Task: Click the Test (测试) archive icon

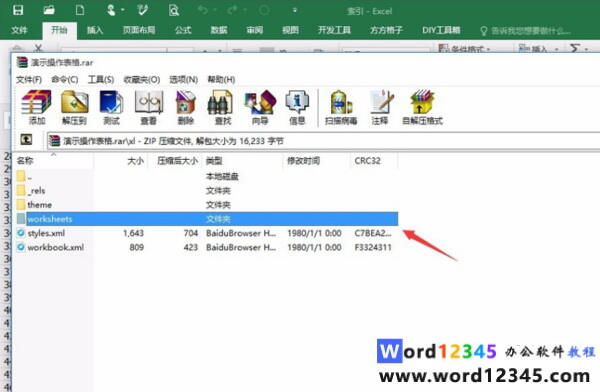Action: (x=111, y=107)
